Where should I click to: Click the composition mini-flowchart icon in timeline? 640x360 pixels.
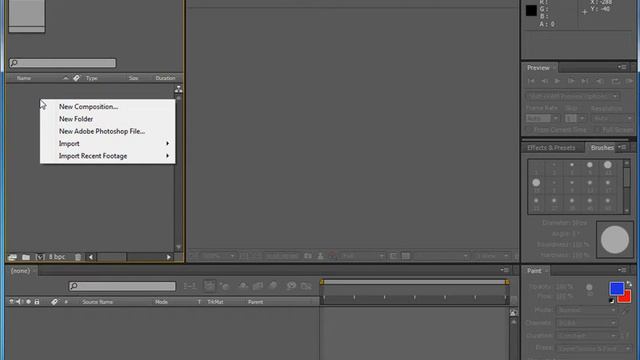[190, 286]
